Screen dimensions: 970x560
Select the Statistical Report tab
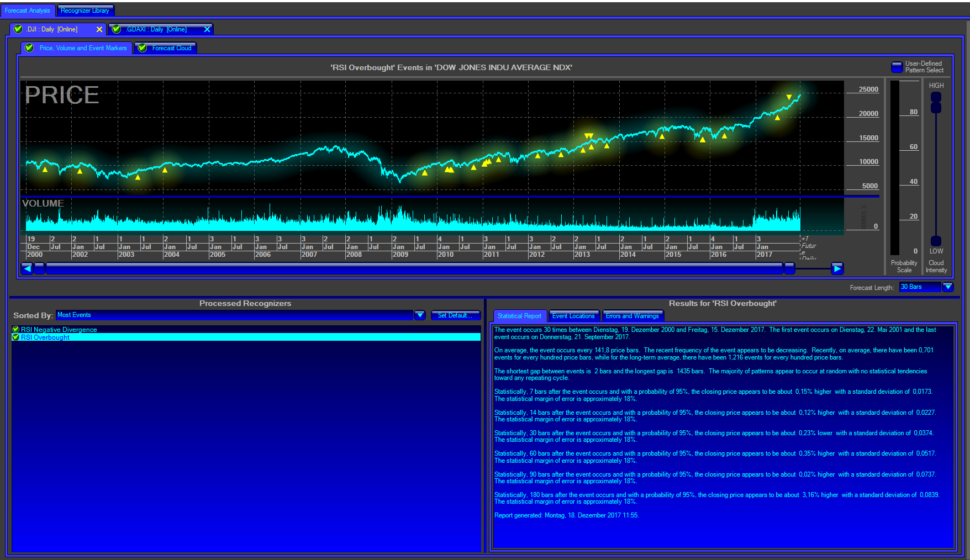(x=519, y=316)
